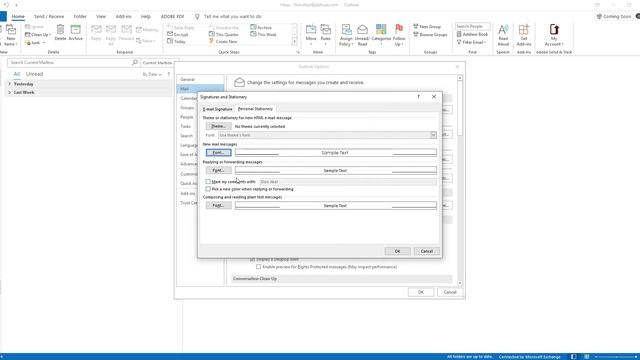Click the Today quick step
640x360 pixels.
pos(176,42)
